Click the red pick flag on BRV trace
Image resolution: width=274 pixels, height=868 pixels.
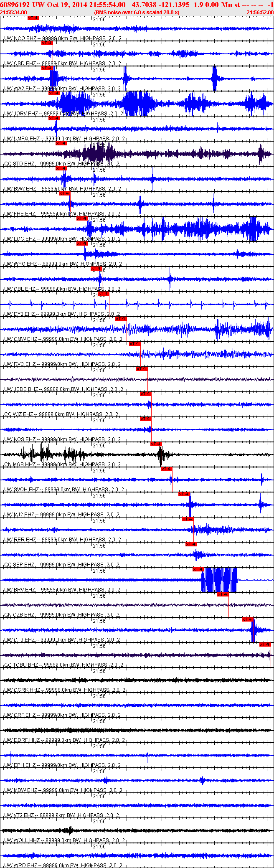point(198,569)
